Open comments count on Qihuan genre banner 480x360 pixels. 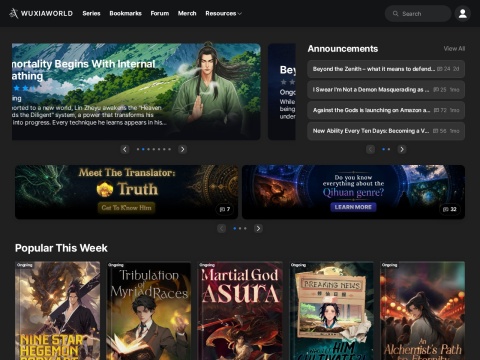[x=450, y=209]
